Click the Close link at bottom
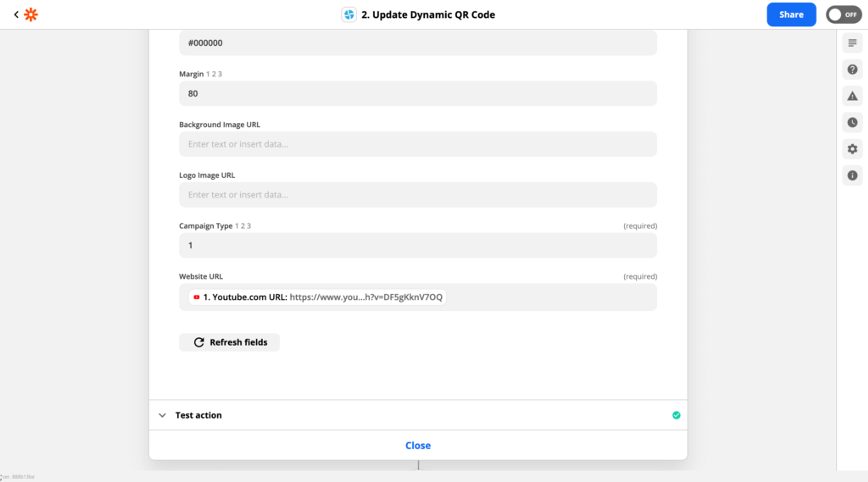 418,445
